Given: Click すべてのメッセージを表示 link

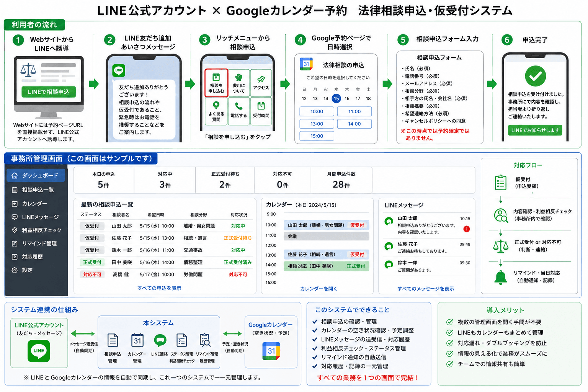Looking at the screenshot, I should (x=426, y=289).
